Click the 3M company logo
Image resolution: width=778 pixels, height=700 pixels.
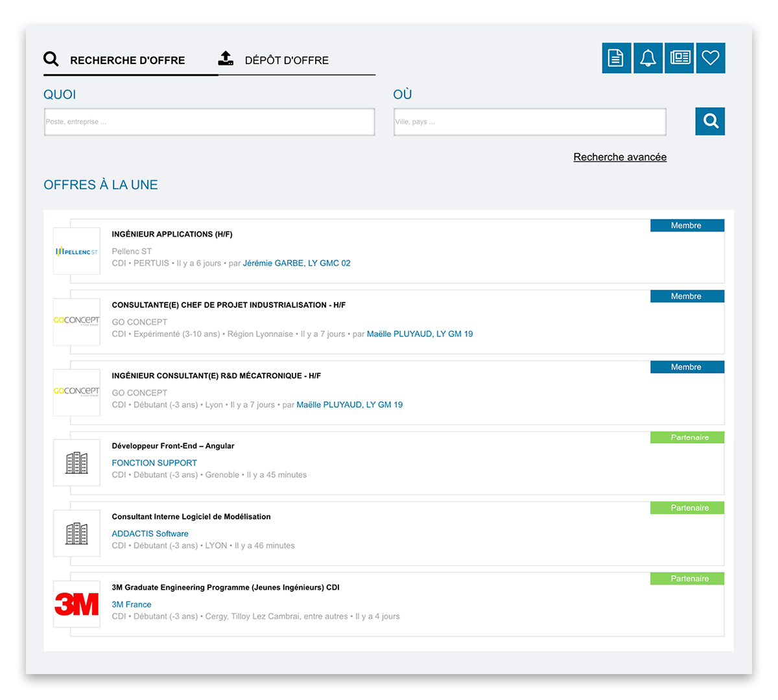(x=77, y=604)
